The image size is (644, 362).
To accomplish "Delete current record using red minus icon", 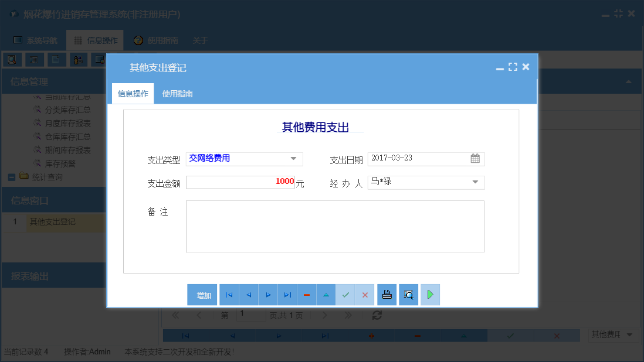I will click(x=307, y=295).
